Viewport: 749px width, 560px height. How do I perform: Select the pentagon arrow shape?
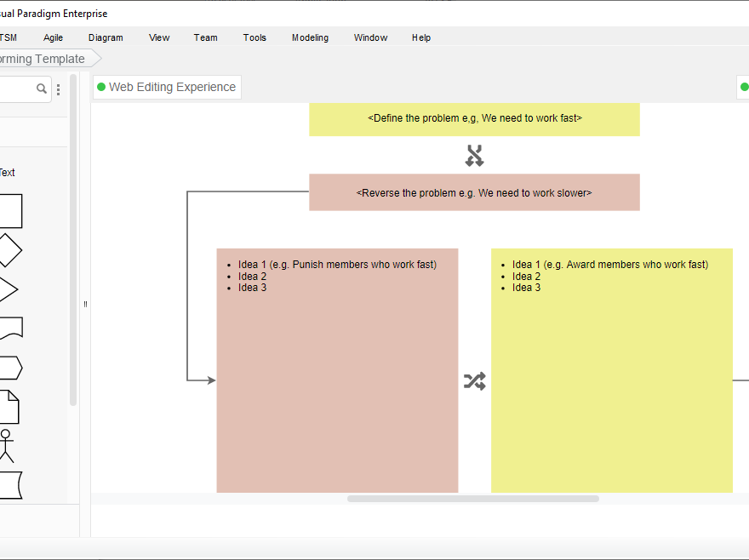tap(9, 368)
